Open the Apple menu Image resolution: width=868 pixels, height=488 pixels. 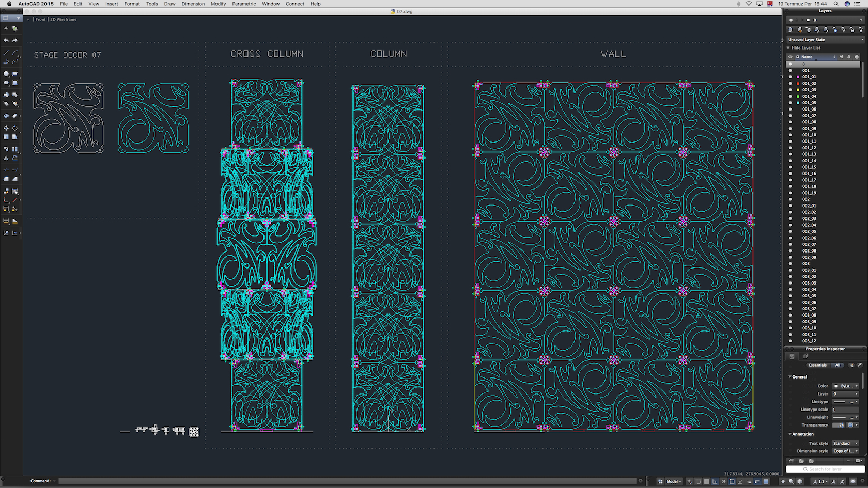tap(9, 4)
